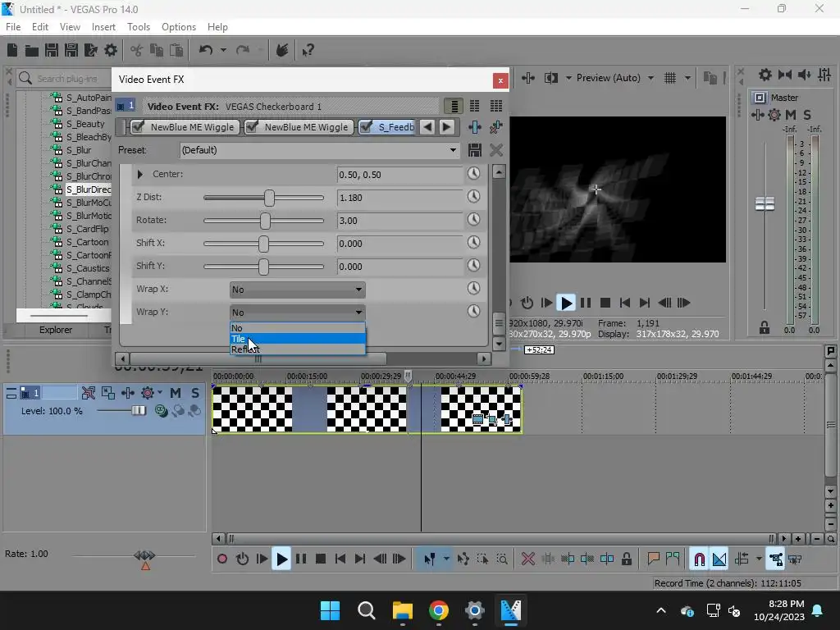Open the Options menu

tap(179, 27)
